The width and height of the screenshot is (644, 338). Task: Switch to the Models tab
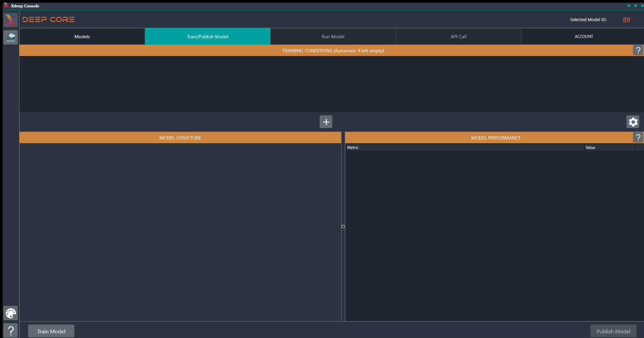[x=82, y=37]
